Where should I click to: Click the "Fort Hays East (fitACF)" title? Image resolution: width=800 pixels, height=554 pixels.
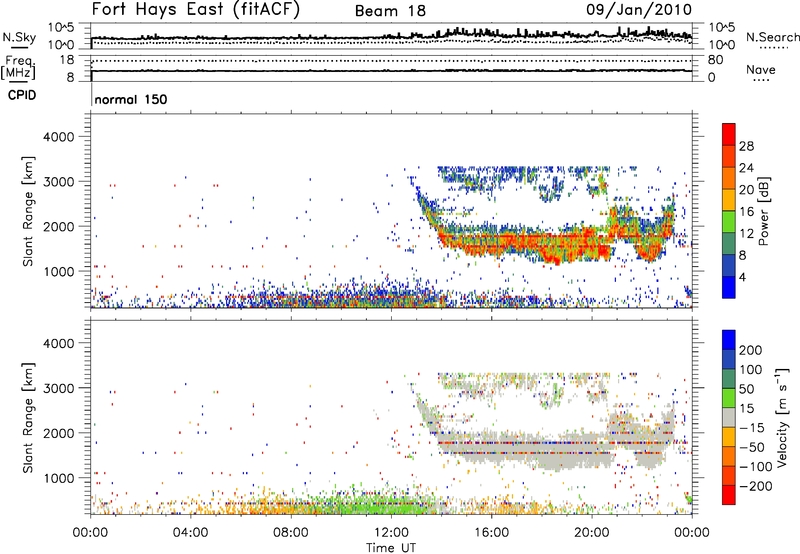point(196,9)
